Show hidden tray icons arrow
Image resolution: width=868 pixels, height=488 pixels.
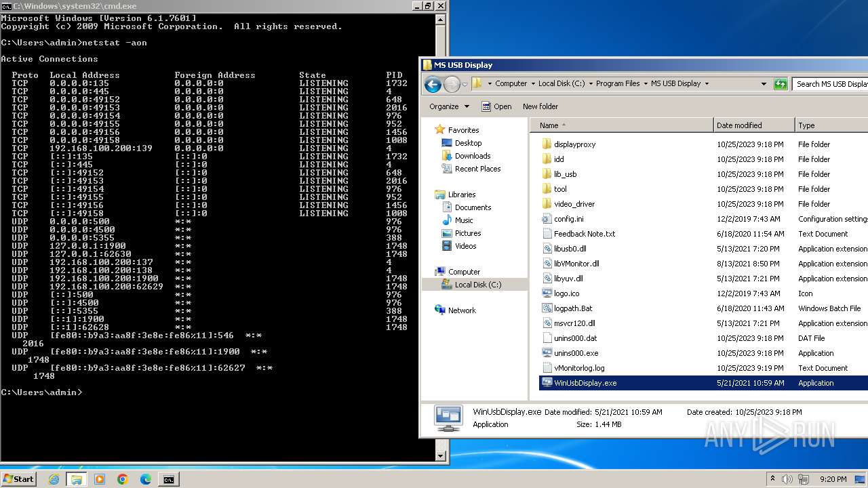(772, 479)
